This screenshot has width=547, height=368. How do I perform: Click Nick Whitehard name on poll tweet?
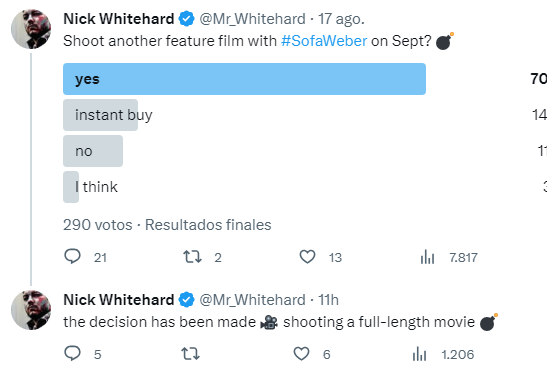tap(119, 19)
